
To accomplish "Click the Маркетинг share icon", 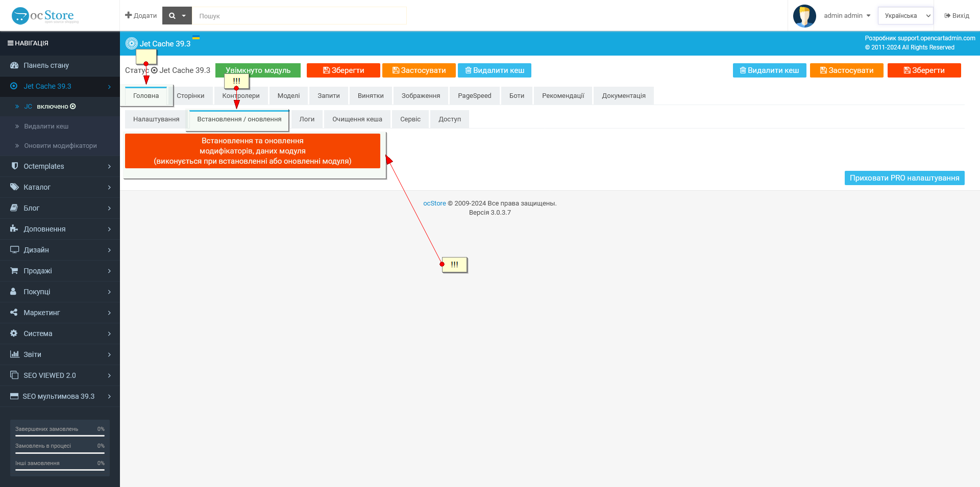I will coord(14,313).
